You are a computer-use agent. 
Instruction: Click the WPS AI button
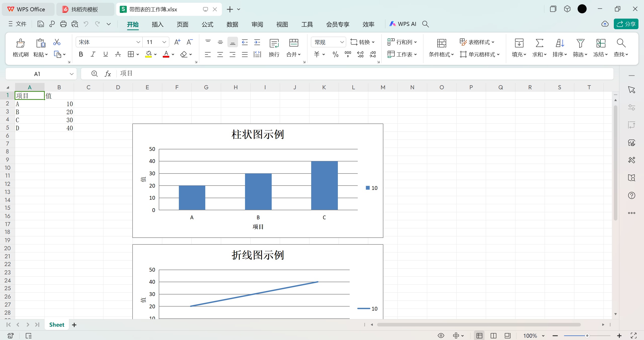pyautogui.click(x=403, y=24)
